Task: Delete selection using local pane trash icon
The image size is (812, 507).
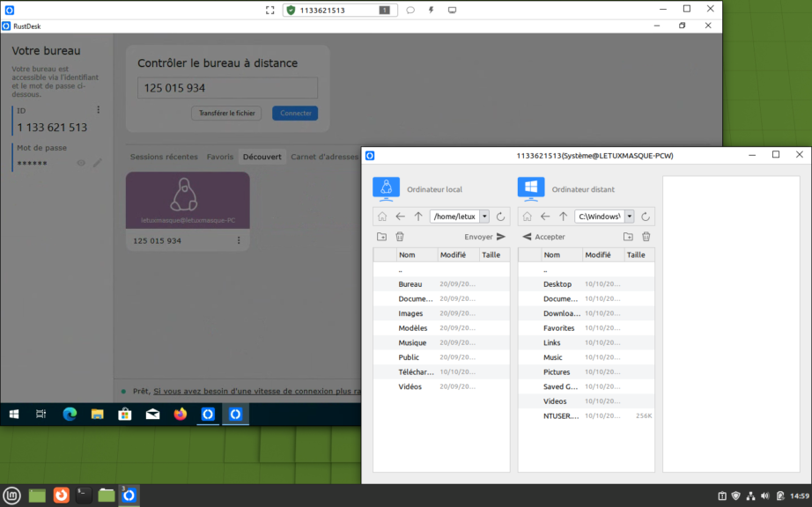Action: pyautogui.click(x=401, y=236)
